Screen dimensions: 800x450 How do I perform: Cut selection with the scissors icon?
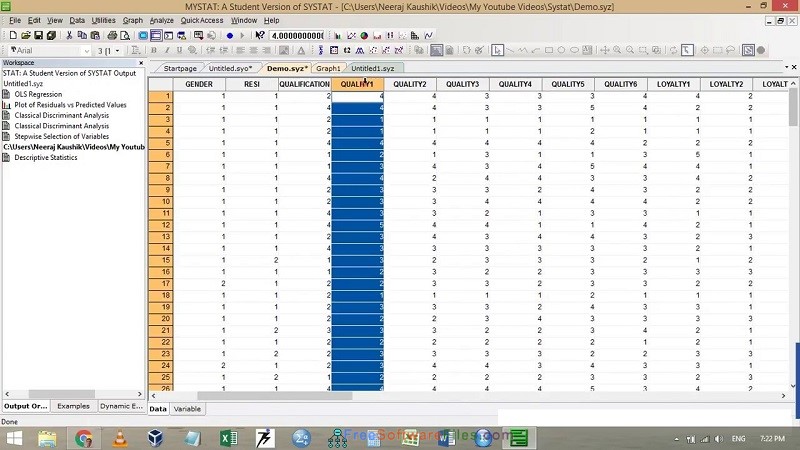[x=69, y=35]
